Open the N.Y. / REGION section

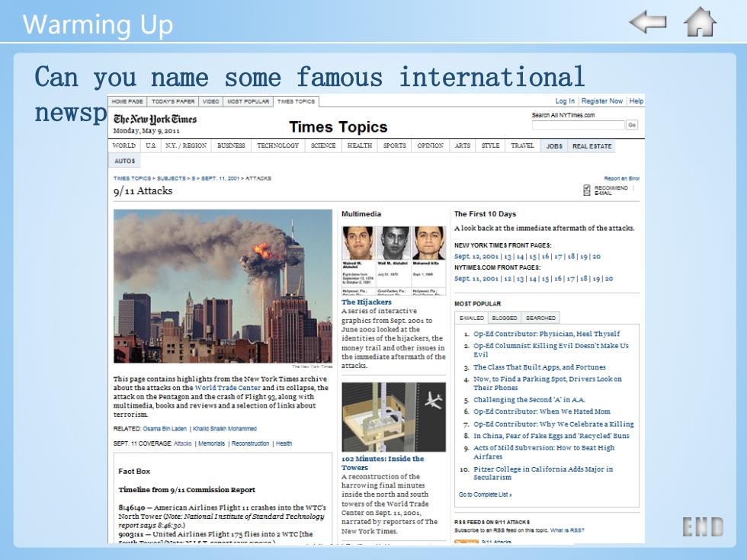coord(186,146)
